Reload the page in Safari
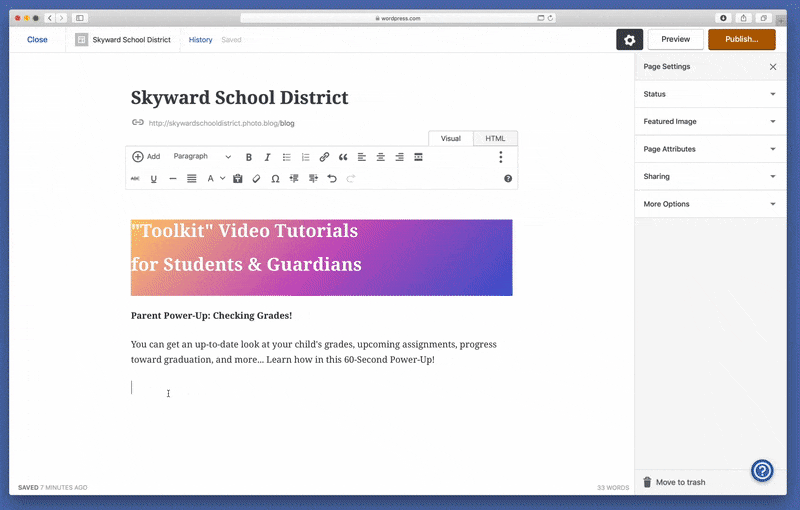The width and height of the screenshot is (800, 510). (550, 18)
